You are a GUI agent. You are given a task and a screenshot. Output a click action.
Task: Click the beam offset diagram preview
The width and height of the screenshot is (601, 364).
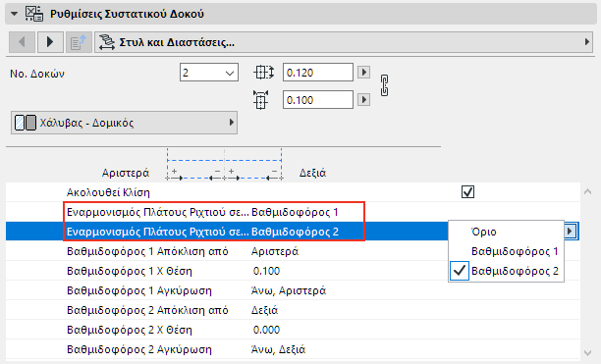(x=224, y=165)
